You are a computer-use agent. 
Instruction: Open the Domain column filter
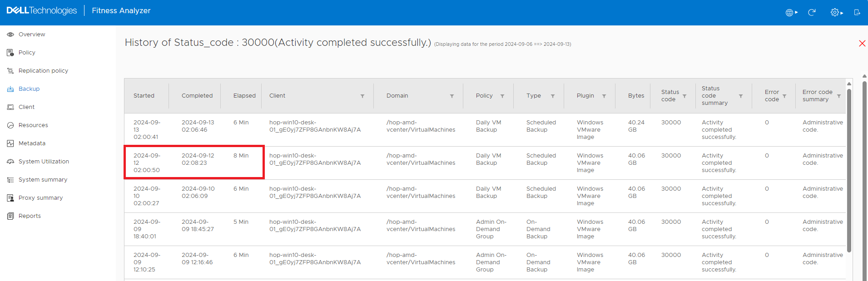pyautogui.click(x=452, y=96)
